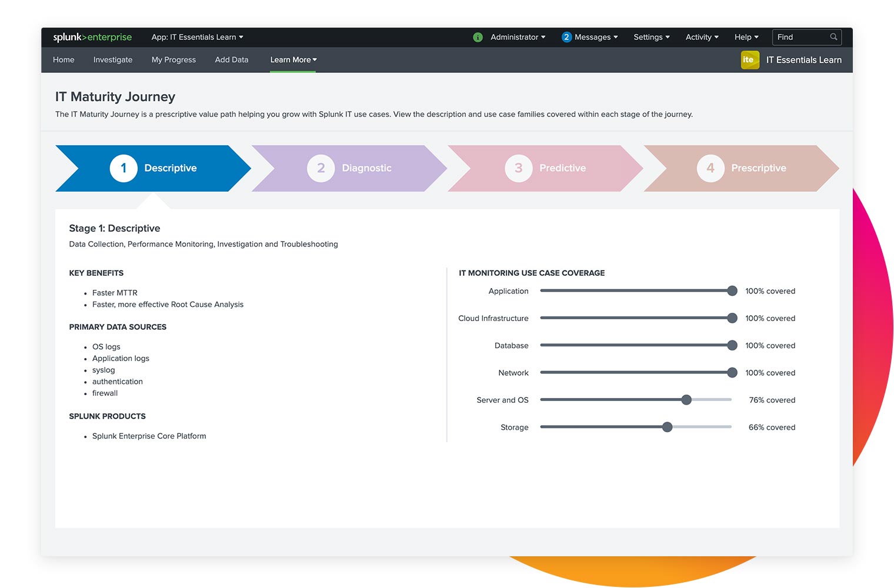Click the number 4 circle in Prescriptive
Screen dimensions: 894x588
710,168
